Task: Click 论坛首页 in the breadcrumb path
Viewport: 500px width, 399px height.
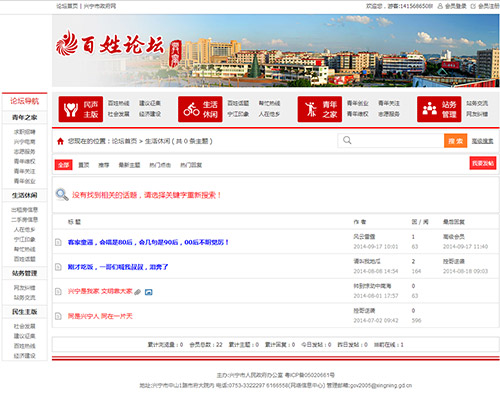Action: coord(124,141)
